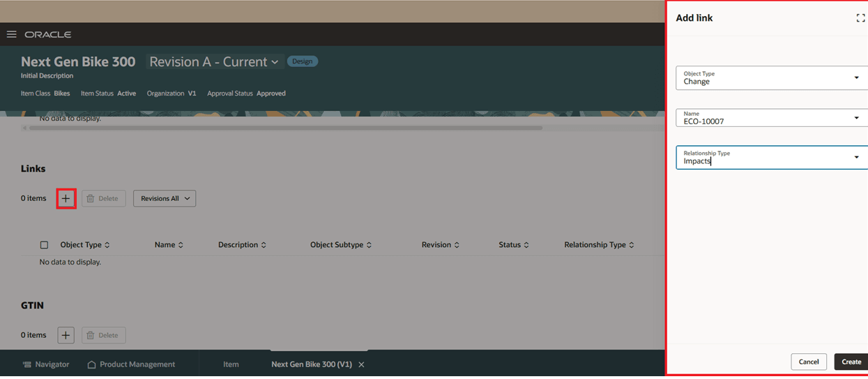Sort by Object Type column arrows

tap(107, 245)
